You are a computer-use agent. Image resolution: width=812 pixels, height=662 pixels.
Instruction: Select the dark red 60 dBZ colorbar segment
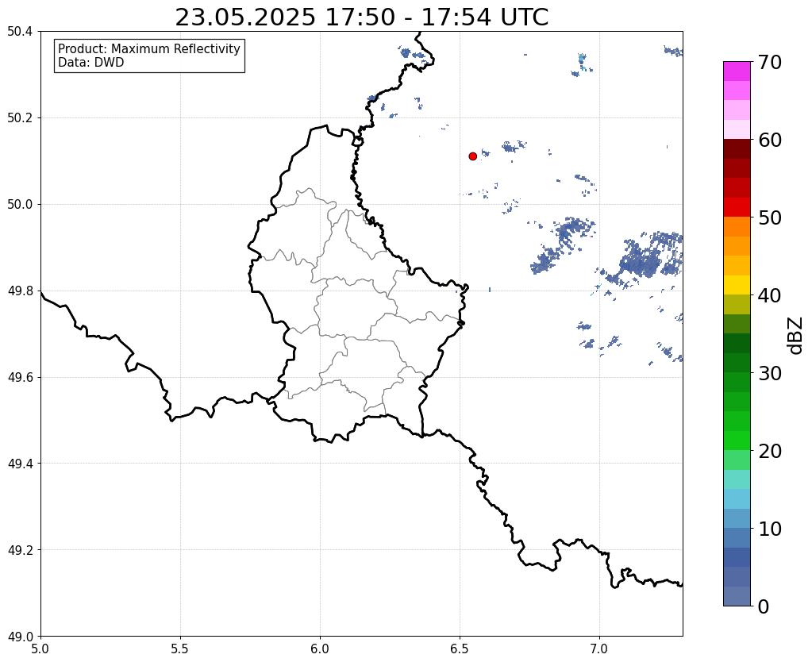click(737, 148)
